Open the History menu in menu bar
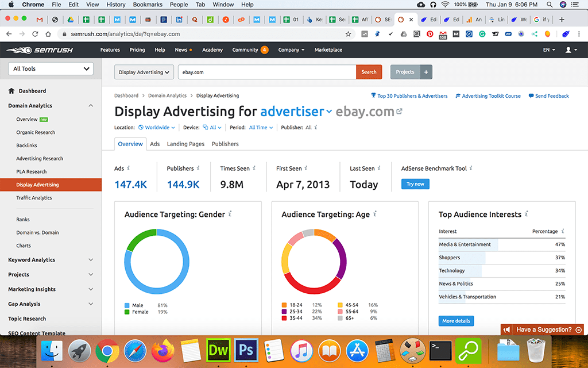 tap(116, 5)
